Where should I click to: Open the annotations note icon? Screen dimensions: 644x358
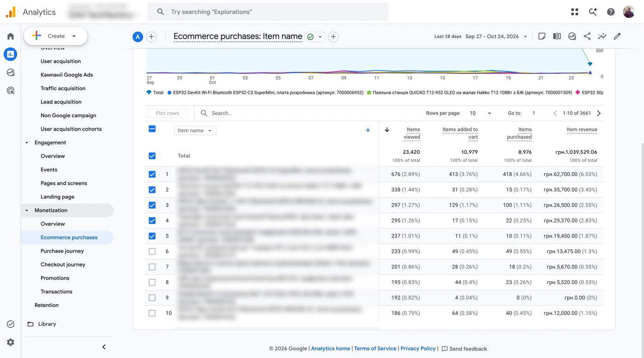click(x=542, y=36)
